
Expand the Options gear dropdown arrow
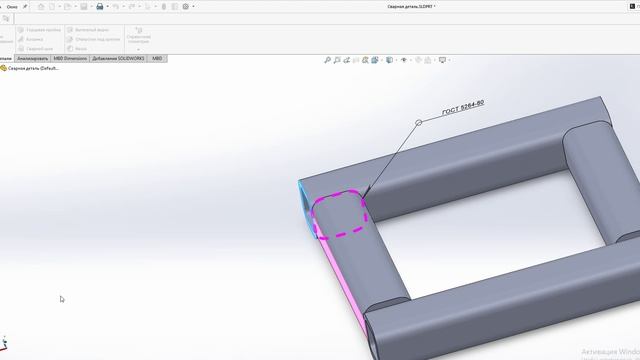tap(193, 7)
